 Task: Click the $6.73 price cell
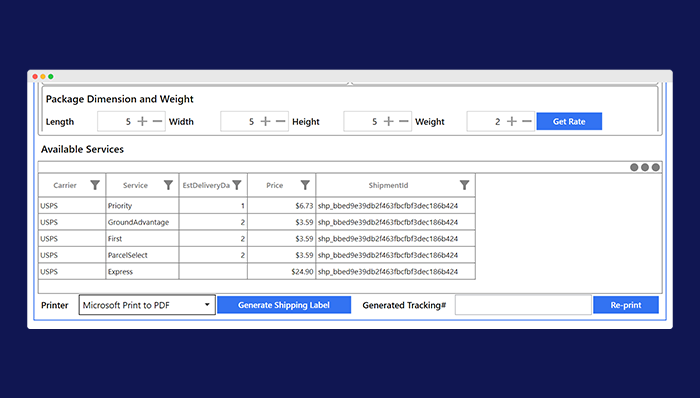point(282,206)
